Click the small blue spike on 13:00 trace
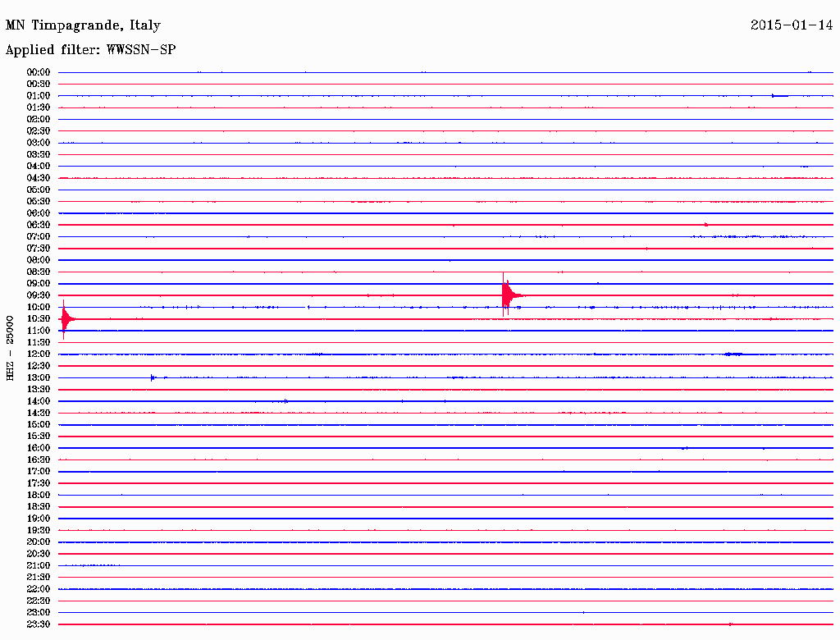 pos(153,378)
